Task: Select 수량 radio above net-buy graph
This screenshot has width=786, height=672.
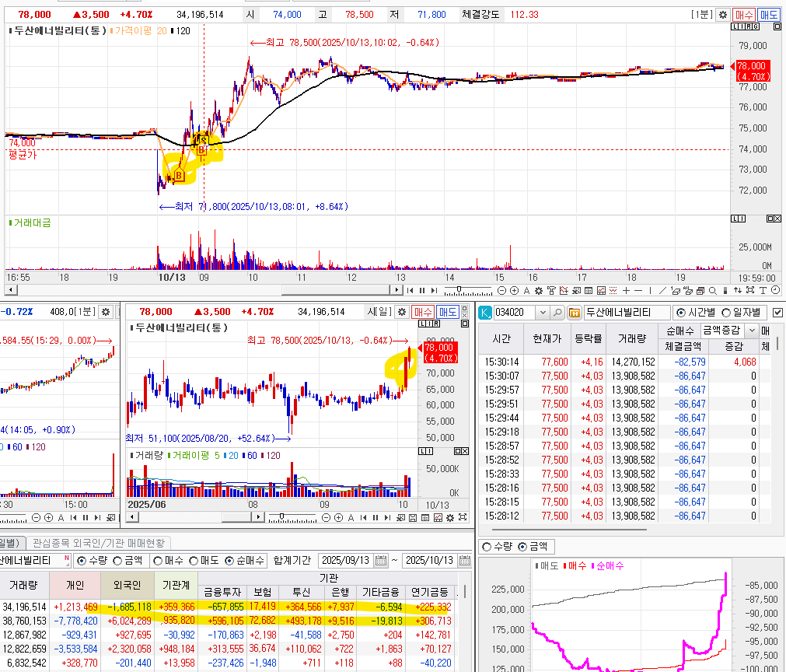Action: 486,547
